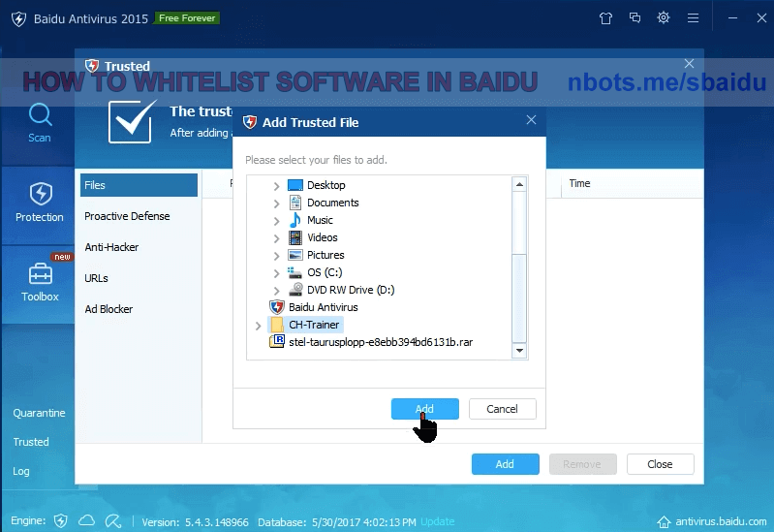This screenshot has height=532, width=774.
Task: Click the Update database link
Action: point(437,521)
